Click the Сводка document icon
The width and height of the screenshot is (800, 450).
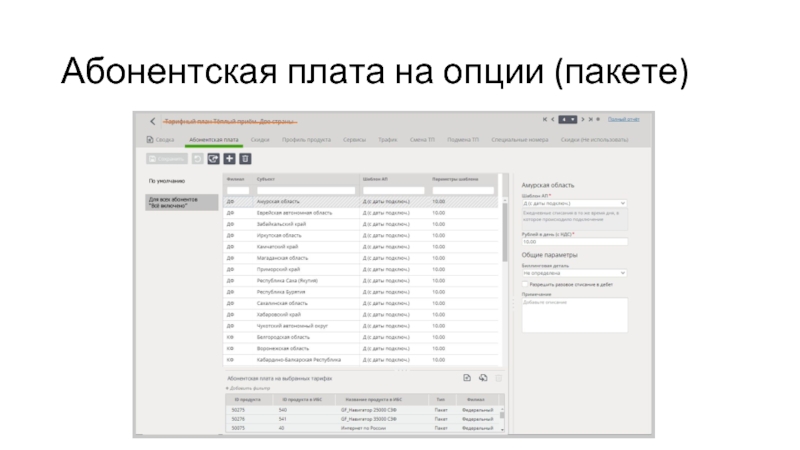point(149,139)
